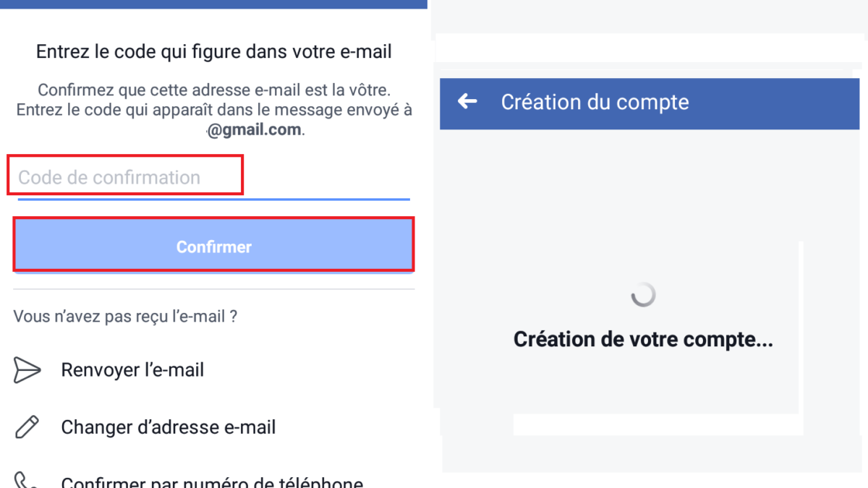Screen dimensions: 868x488
Task: Open Confirmer par numéro de téléphone text
Action: 211,482
